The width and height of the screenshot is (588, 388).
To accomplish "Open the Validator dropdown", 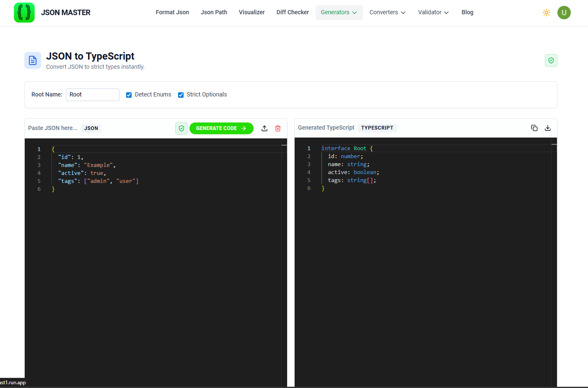I will pos(433,12).
